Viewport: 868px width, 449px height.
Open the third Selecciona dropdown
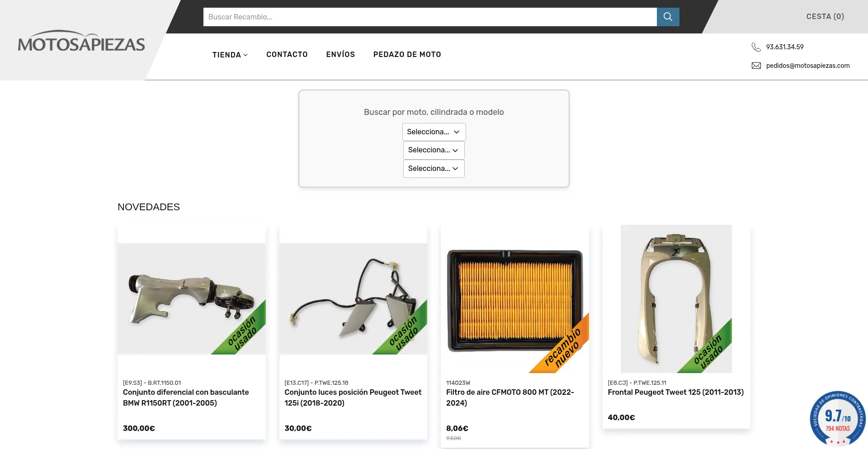pyautogui.click(x=434, y=169)
